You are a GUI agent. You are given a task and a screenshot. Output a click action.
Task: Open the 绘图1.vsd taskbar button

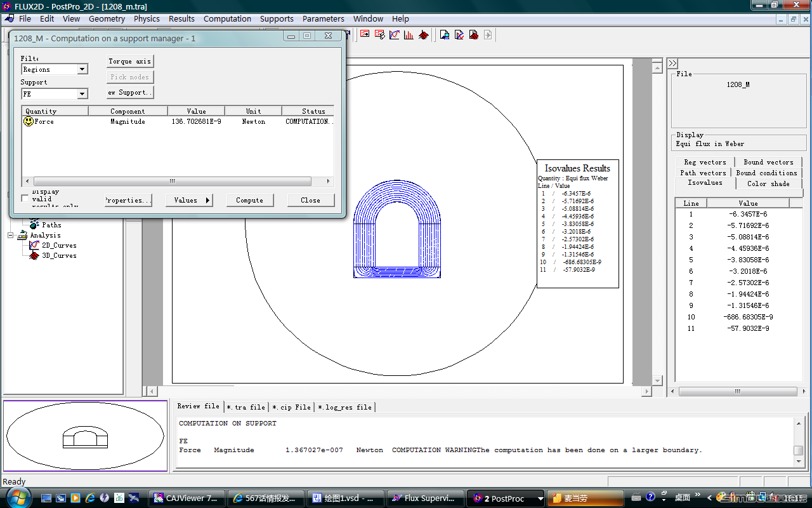[x=346, y=498]
